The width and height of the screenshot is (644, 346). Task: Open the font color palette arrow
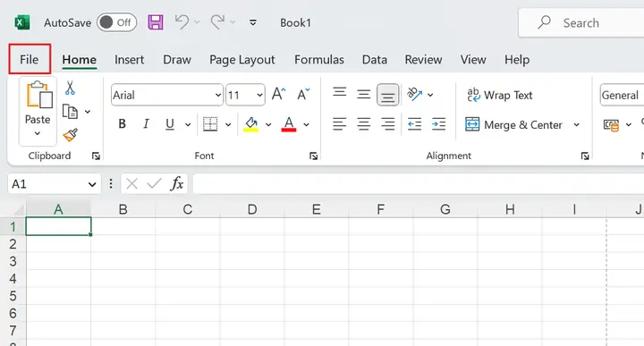click(x=307, y=124)
